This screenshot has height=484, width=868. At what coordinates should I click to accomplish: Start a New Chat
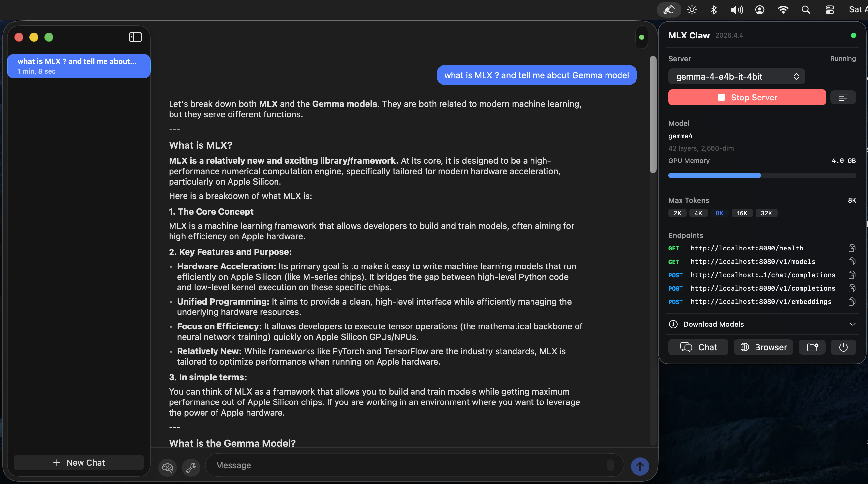click(x=79, y=462)
